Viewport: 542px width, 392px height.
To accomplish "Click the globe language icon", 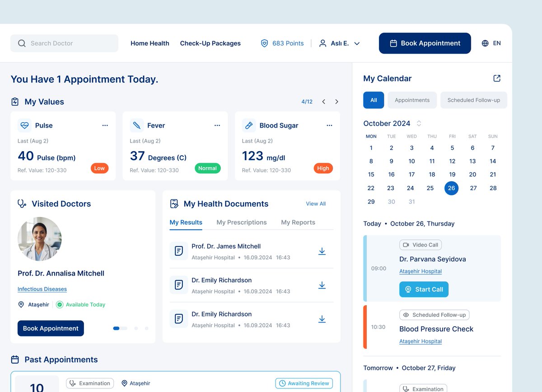I will (x=485, y=43).
